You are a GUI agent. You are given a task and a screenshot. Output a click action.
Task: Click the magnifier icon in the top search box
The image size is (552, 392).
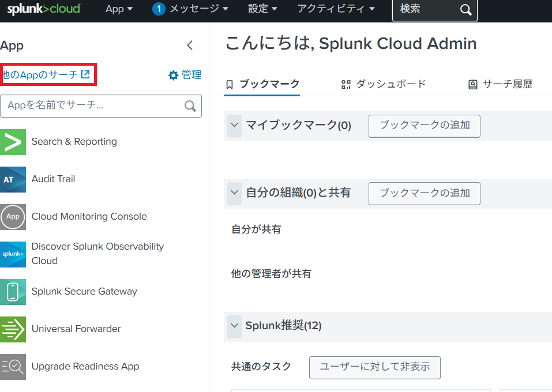[x=465, y=10]
